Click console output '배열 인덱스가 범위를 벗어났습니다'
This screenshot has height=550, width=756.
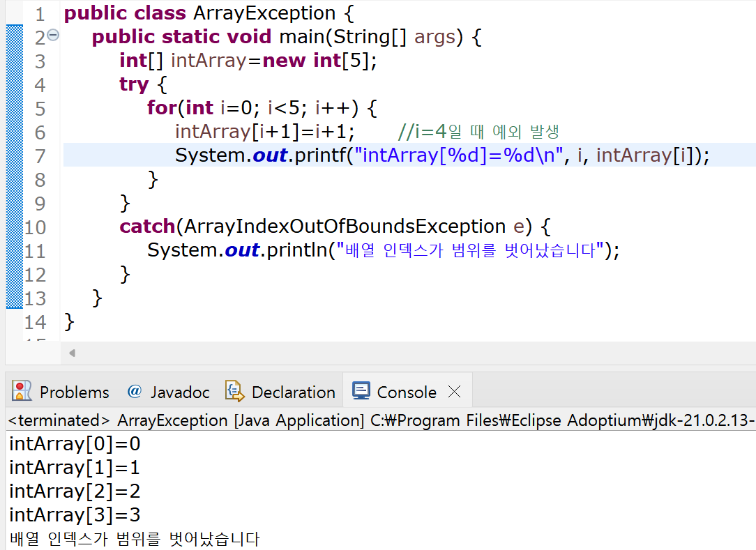click(135, 538)
